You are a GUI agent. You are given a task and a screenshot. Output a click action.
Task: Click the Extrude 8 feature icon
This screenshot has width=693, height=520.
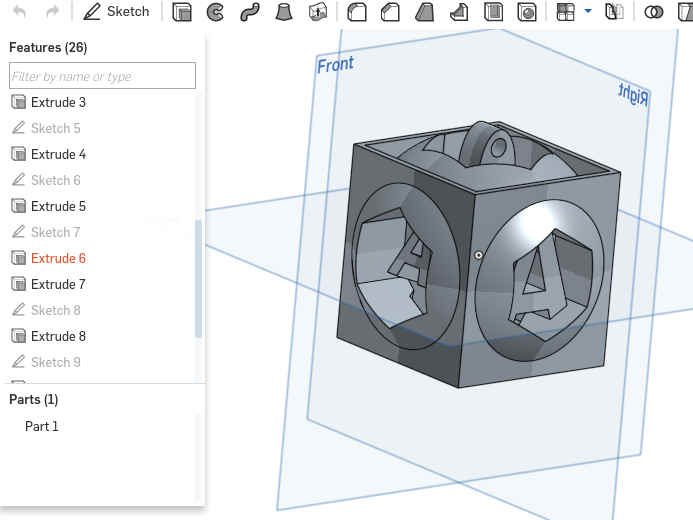point(18,336)
